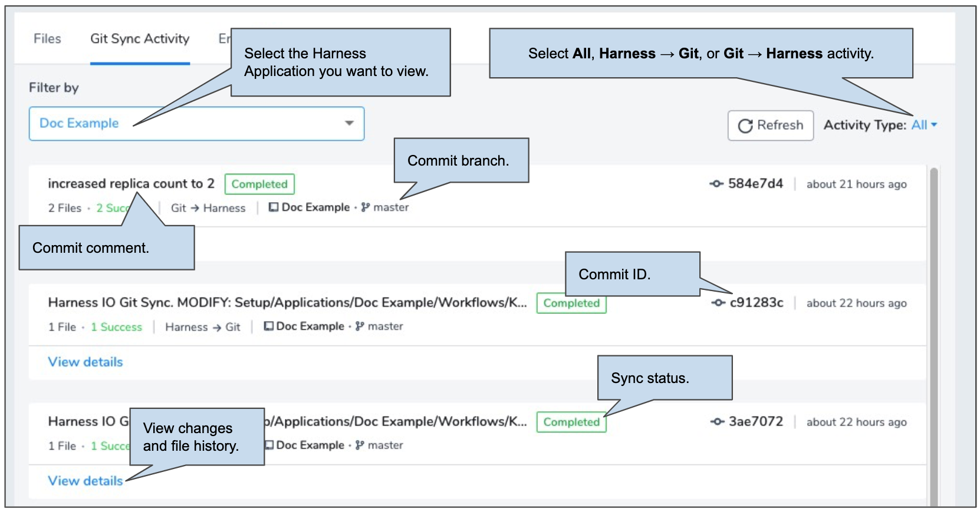Click the commit icon beside c91283c
Screen dimensions: 980x515
pos(718,303)
